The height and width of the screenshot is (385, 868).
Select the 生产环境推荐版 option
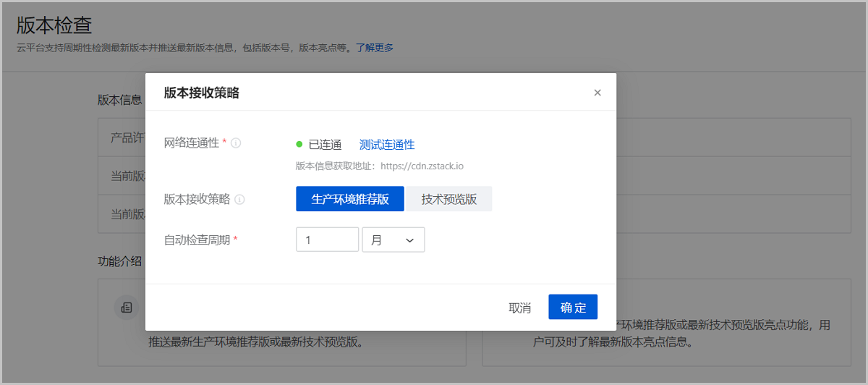[349, 199]
